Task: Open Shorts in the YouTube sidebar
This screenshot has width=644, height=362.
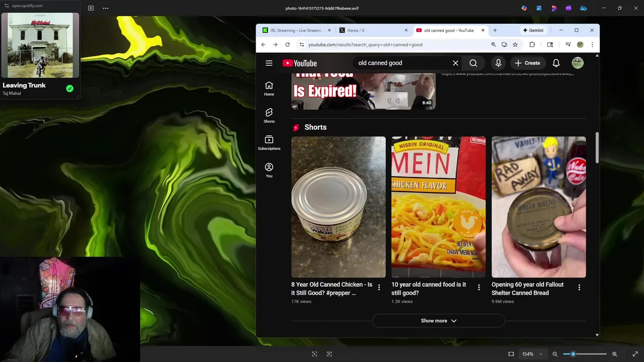Action: 269,116
